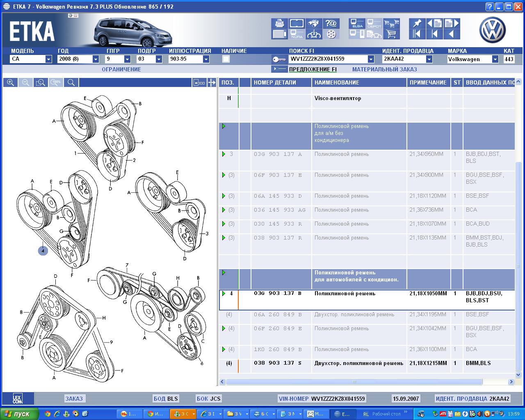Viewport: 525px width, 420px height.
Task: Switch to the Предложение FI tab
Action: point(313,69)
